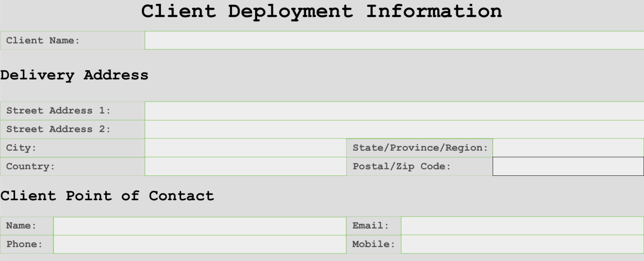Image resolution: width=644 pixels, height=261 pixels.
Task: Select the Delivery Address section heading
Action: tap(74, 76)
